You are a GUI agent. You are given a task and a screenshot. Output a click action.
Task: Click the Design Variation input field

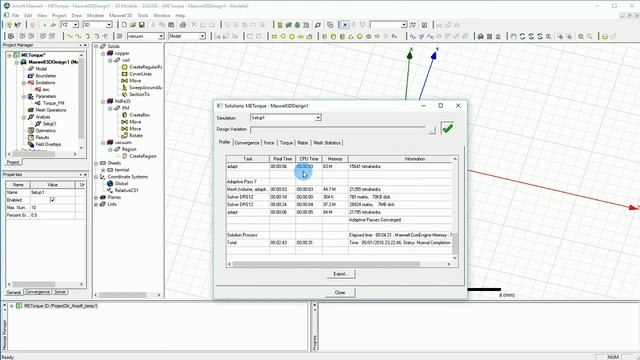338,129
